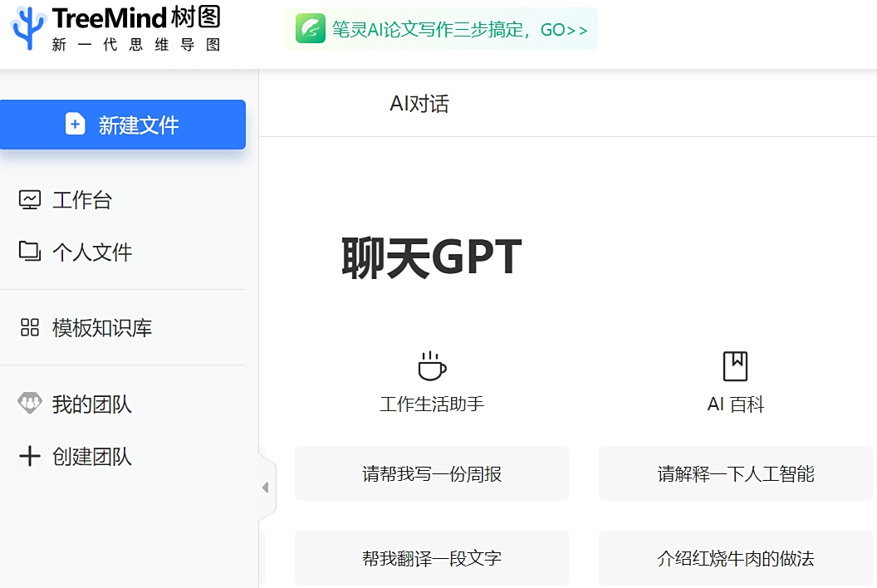
Task: Click the AI 百科 label
Action: (736, 404)
